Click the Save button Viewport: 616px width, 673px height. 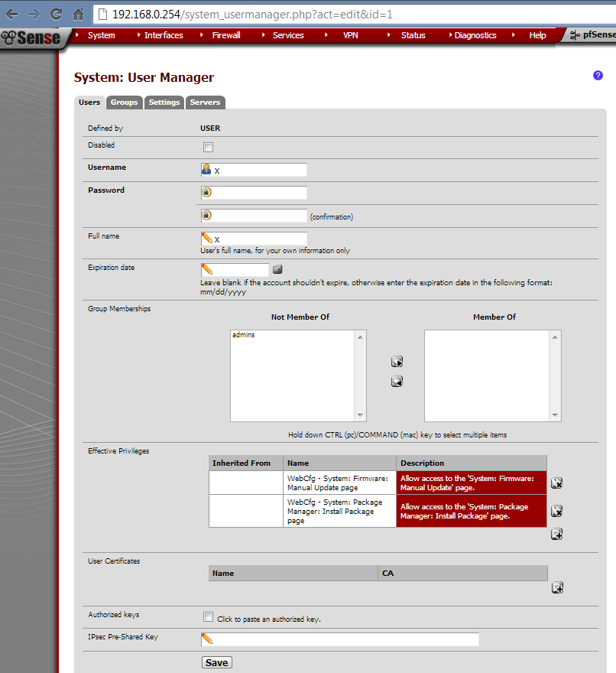coord(216,662)
